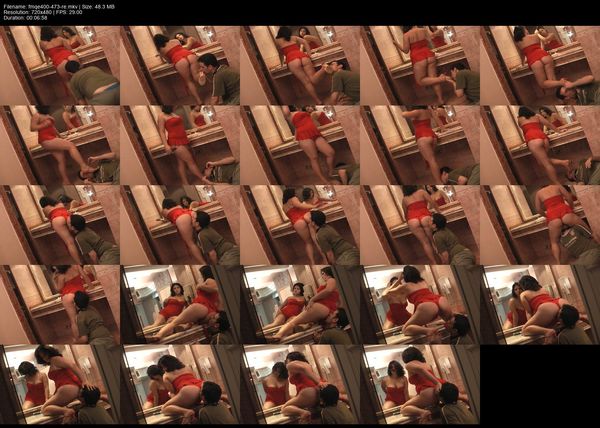Click the Duration 00:06:58 text
The image size is (600, 428).
click(x=27, y=19)
